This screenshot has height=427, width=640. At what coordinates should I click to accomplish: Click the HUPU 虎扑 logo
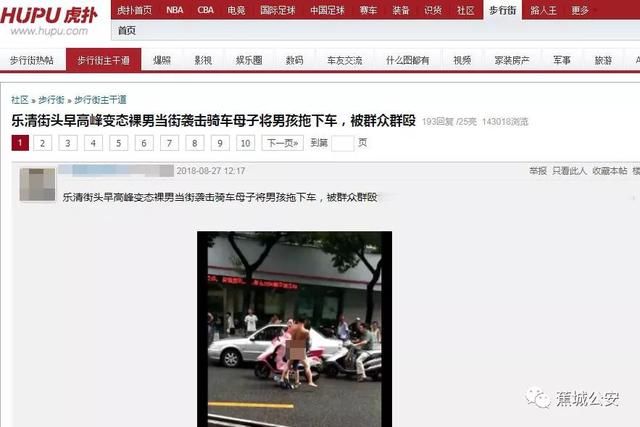click(x=49, y=20)
